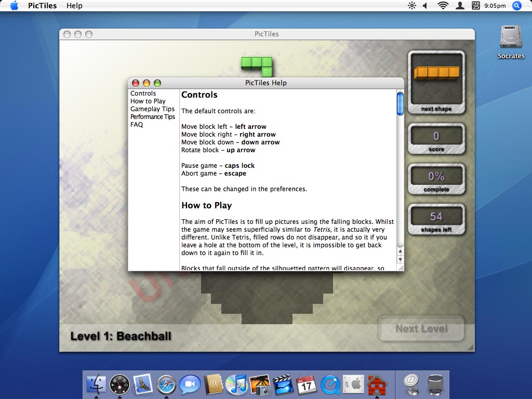Screen dimensions: 532x399
Task: Click the PicTiles Help window resize grip
Action: (x=401, y=268)
